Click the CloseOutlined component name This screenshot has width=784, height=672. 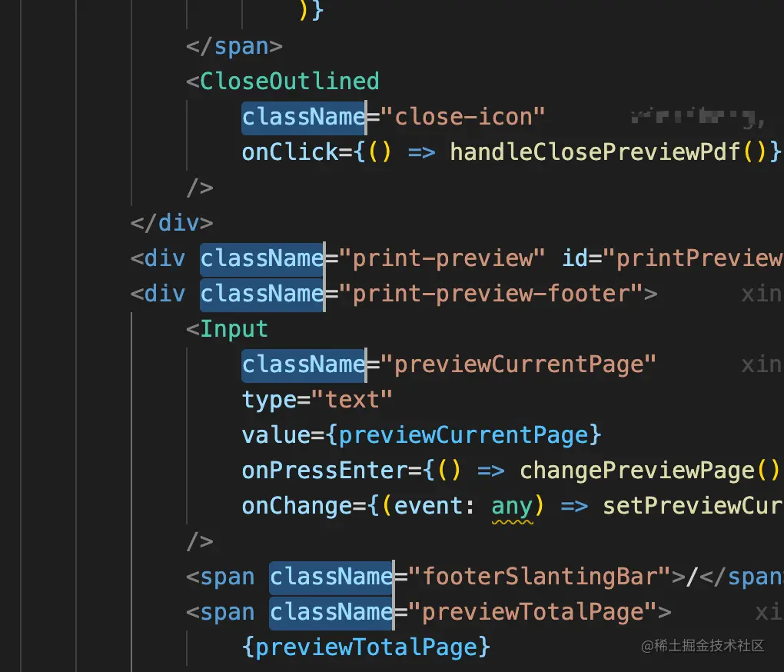click(x=289, y=82)
